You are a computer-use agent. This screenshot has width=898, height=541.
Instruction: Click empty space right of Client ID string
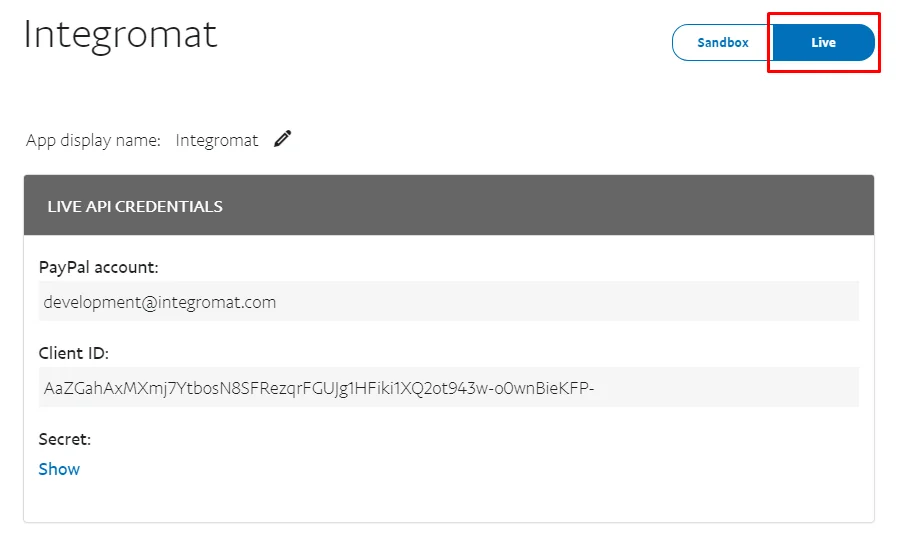click(727, 388)
